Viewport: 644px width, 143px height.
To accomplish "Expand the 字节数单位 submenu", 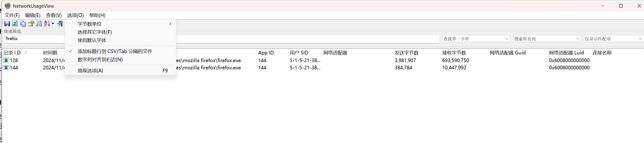I will 120,24.
